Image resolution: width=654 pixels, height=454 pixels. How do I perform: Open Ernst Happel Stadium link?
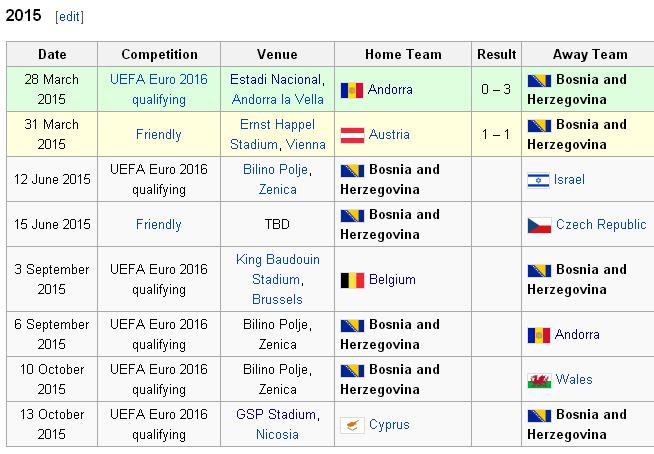pos(277,134)
